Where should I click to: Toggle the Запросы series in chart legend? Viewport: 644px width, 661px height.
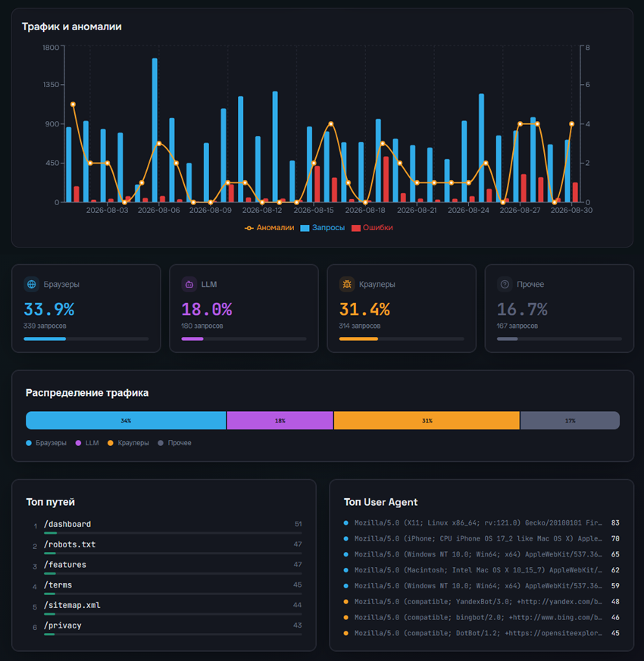pyautogui.click(x=323, y=228)
